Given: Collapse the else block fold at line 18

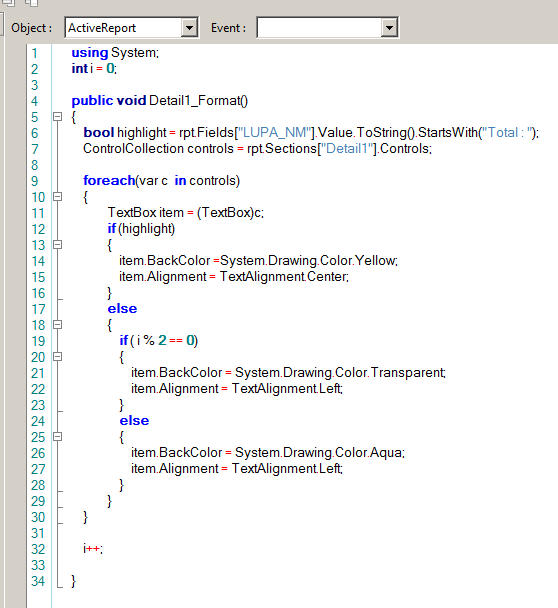Looking at the screenshot, I should (x=57, y=325).
